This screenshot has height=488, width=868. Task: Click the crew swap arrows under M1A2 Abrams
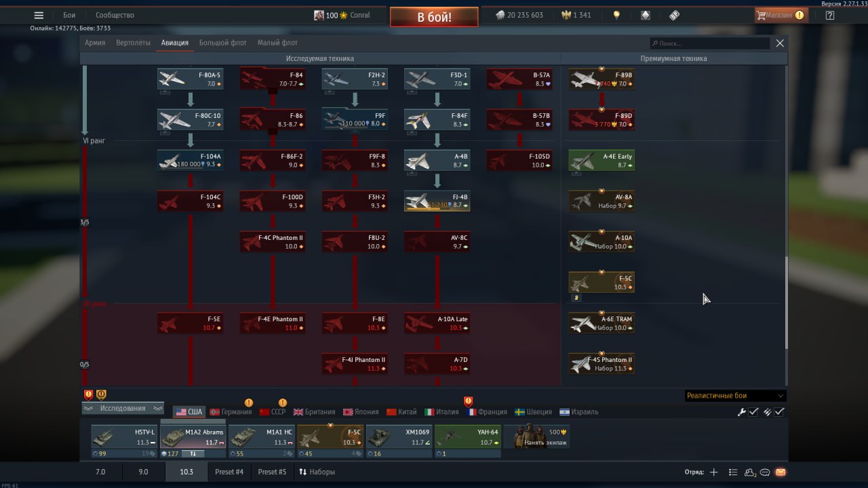193,453
